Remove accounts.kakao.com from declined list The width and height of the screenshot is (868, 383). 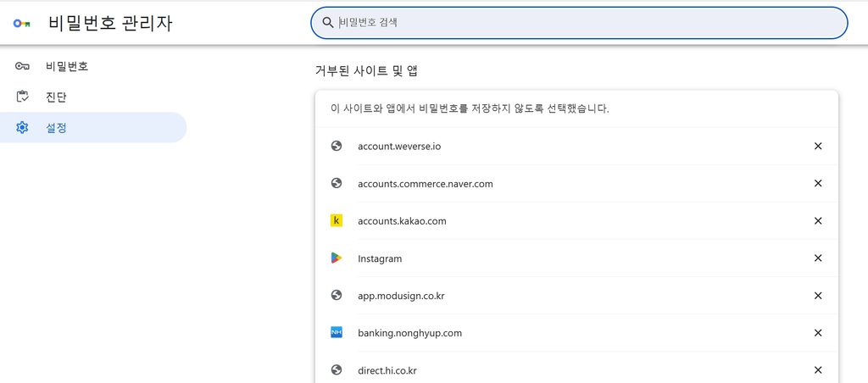[818, 221]
